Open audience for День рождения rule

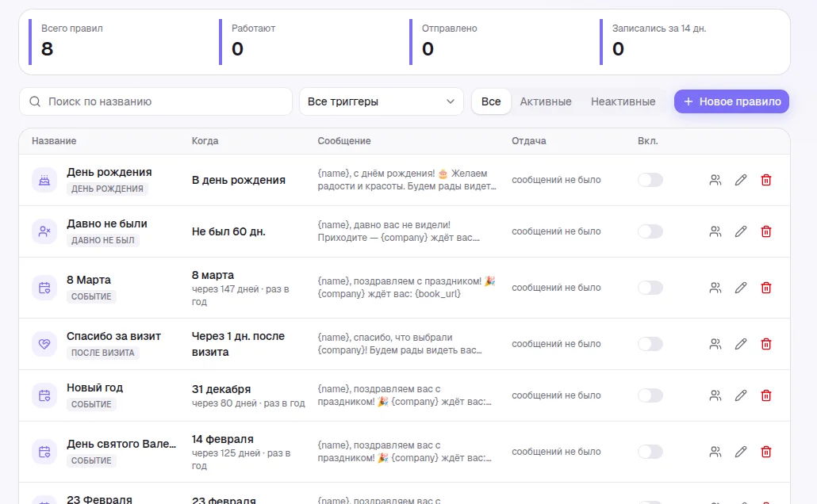click(x=715, y=180)
